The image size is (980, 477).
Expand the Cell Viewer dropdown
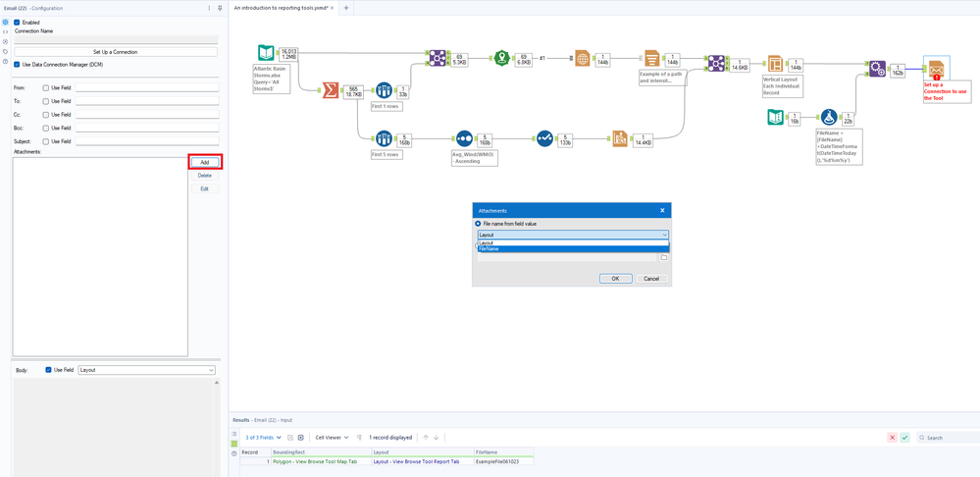coord(332,438)
